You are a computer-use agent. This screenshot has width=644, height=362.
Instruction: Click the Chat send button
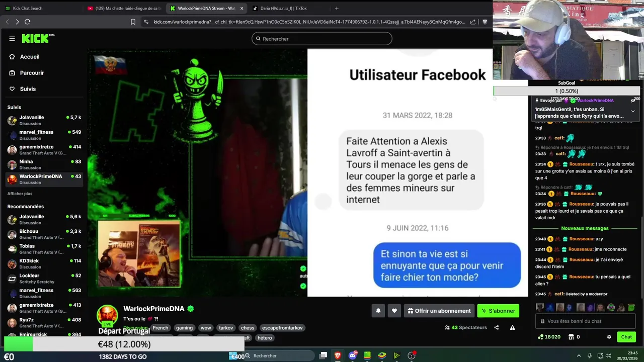pyautogui.click(x=626, y=337)
